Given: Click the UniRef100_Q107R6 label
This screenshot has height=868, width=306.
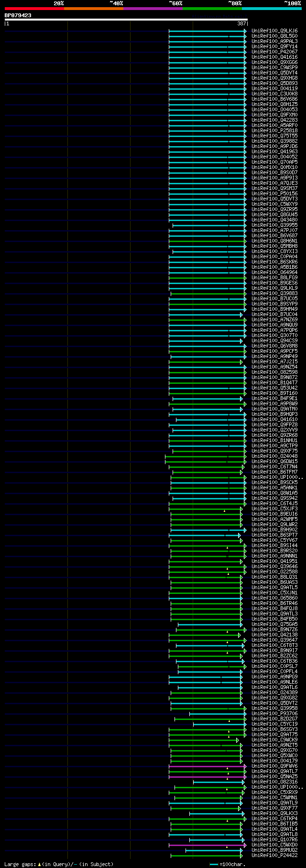Looking at the screenshot, I should click(274, 840).
